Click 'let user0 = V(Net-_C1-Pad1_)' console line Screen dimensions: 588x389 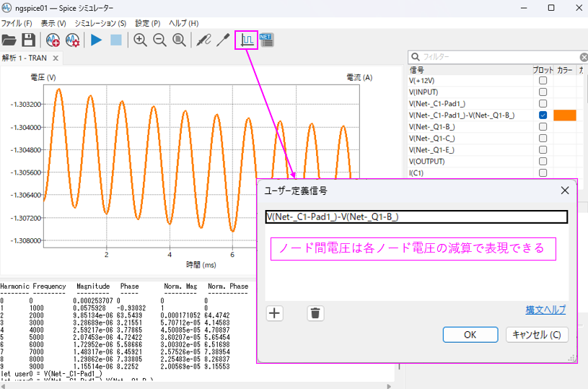click(x=51, y=374)
